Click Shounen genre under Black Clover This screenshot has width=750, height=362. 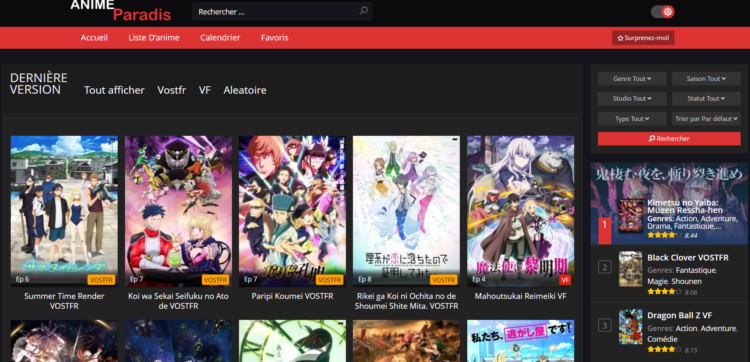[x=686, y=281]
